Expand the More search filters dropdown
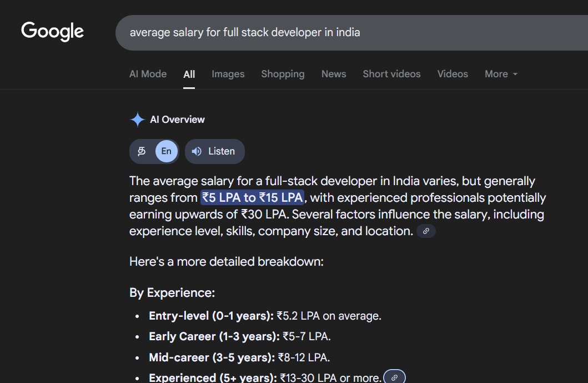The width and height of the screenshot is (588, 383). 501,74
